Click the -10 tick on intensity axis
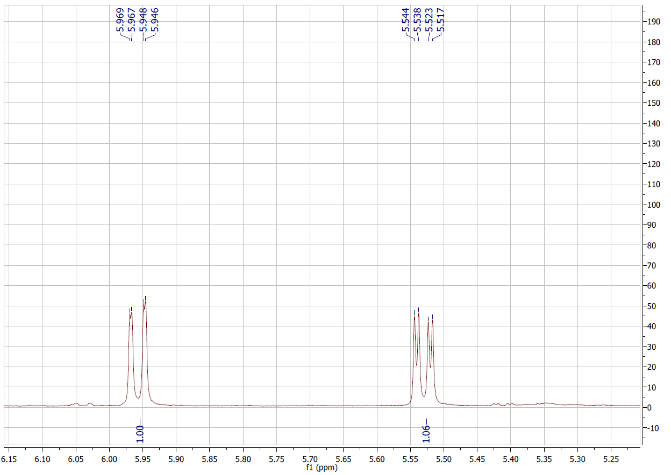Image resolution: width=671 pixels, height=475 pixels. pyautogui.click(x=652, y=427)
